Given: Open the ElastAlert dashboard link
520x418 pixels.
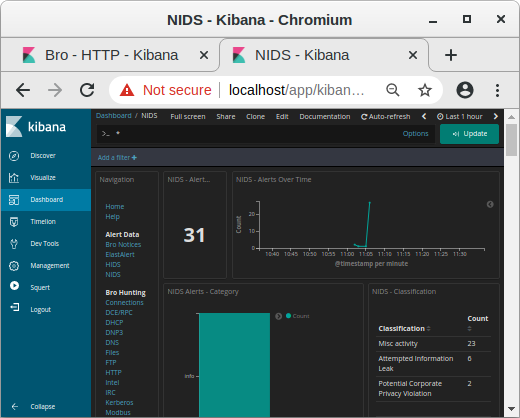Looking at the screenshot, I should (120, 255).
